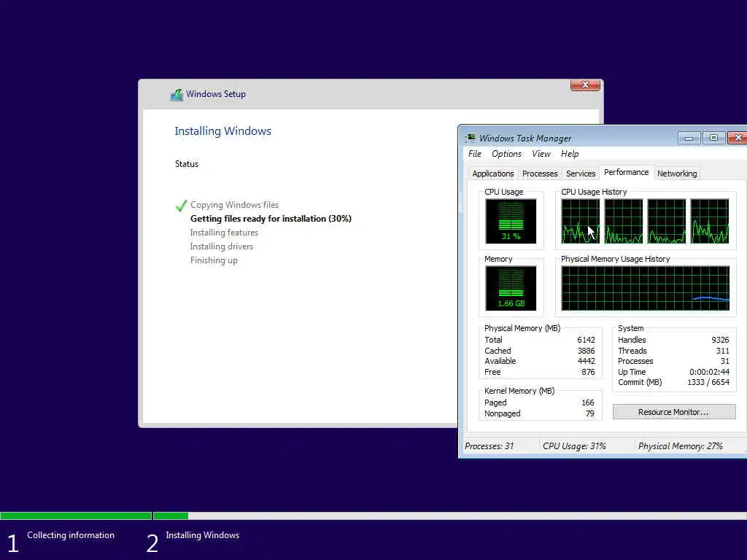This screenshot has width=747, height=560.
Task: Click the 'Installing Windows' heading in Setup
Action: [x=223, y=131]
